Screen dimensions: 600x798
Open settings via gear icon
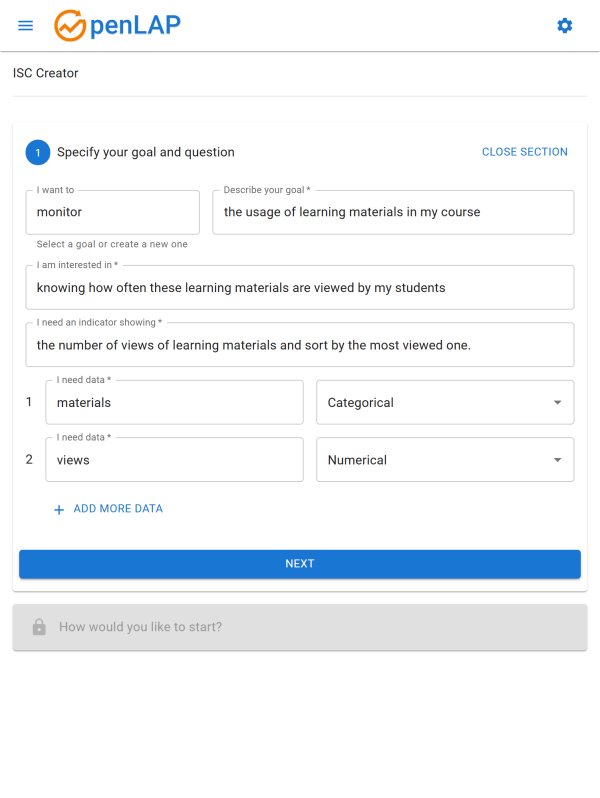point(565,25)
